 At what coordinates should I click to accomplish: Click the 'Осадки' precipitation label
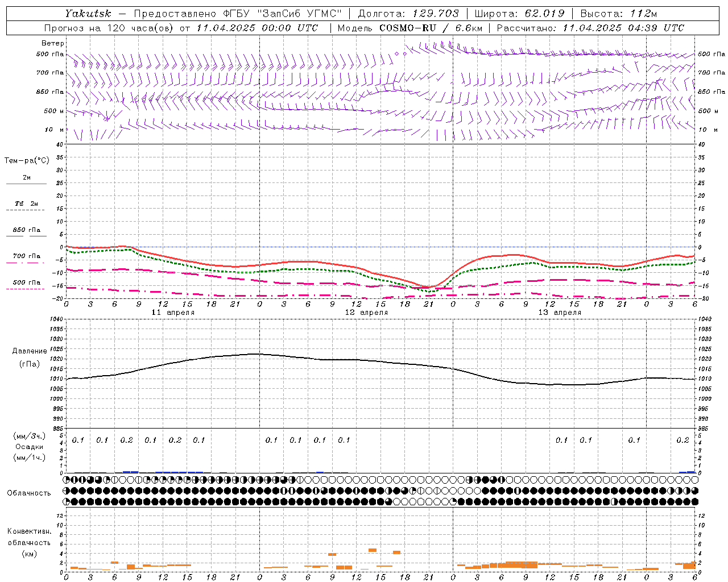(30, 447)
